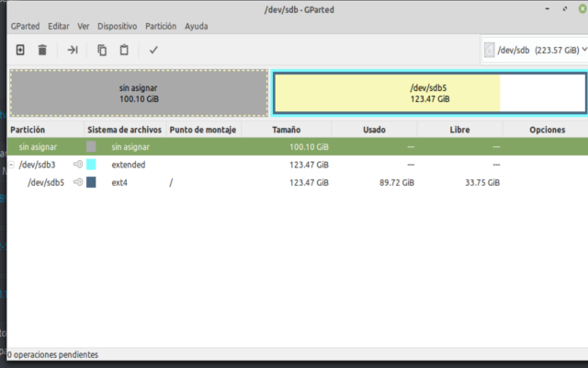Apply all operations with the checkmark icon
Screen dimensions: 588x368
coord(153,50)
